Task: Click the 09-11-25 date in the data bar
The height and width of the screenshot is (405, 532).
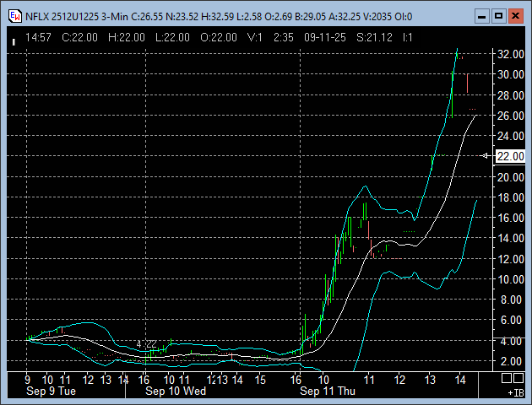Action: pyautogui.click(x=325, y=37)
